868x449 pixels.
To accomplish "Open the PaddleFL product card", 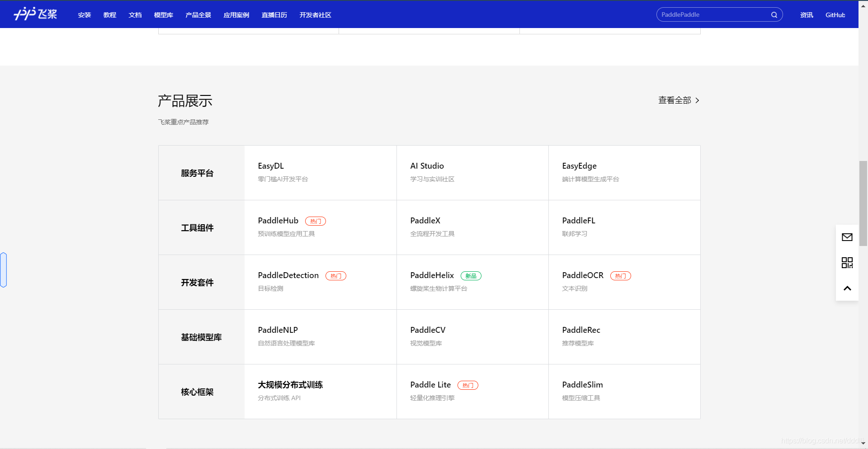I will [x=624, y=227].
